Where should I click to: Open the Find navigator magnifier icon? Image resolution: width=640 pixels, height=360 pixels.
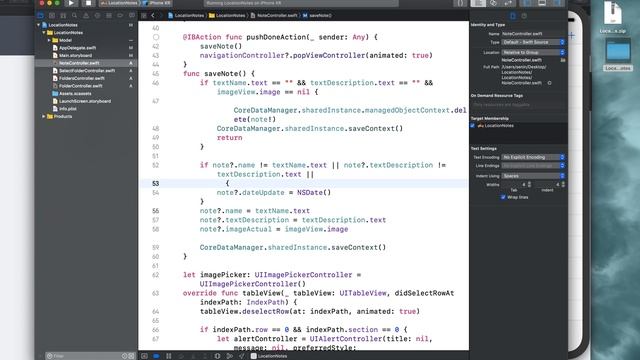click(x=75, y=16)
